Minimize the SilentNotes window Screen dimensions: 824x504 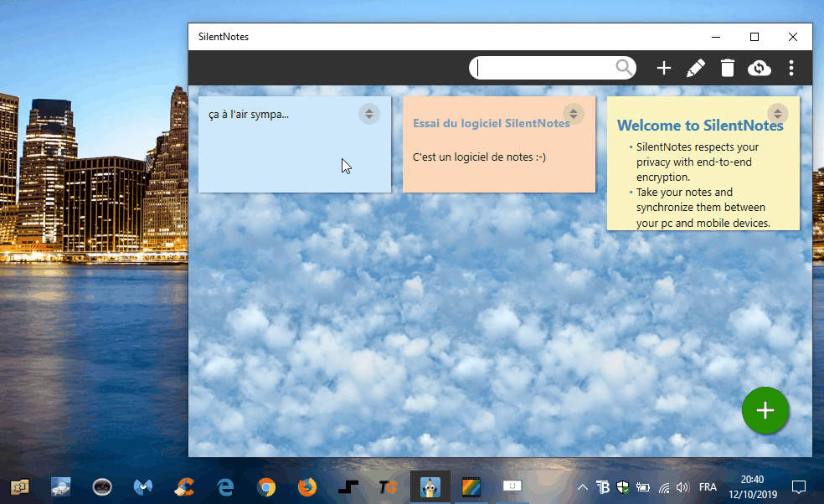coord(716,37)
